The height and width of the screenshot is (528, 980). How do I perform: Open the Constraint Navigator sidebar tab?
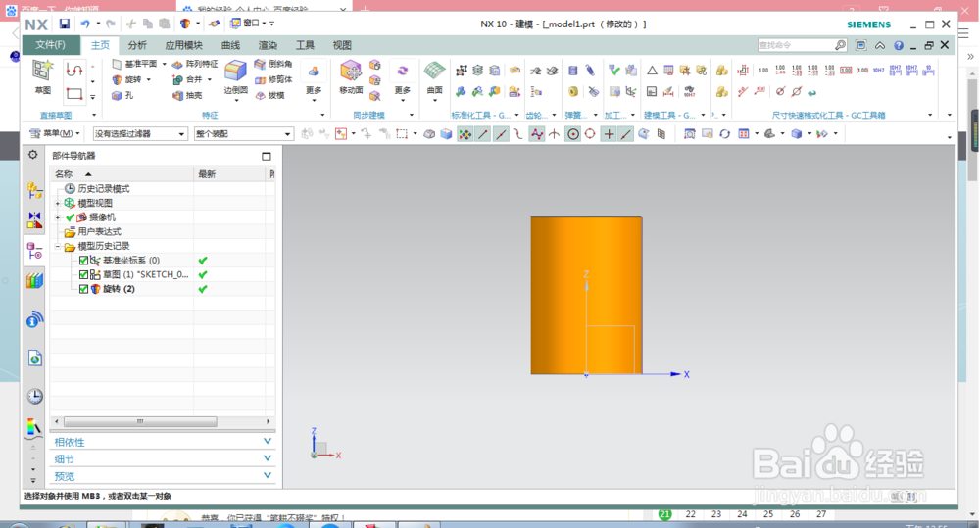tap(34, 220)
